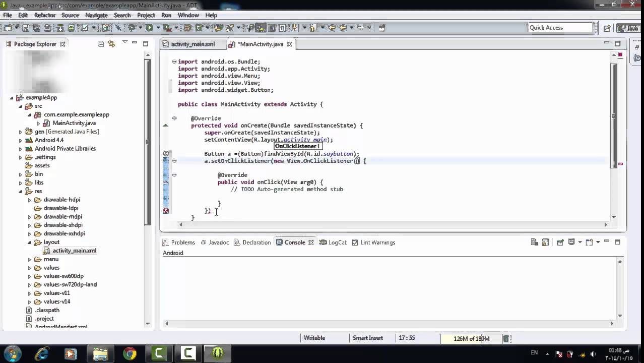Click the heap status memory bar
The image size is (644, 363).
pos(471,338)
